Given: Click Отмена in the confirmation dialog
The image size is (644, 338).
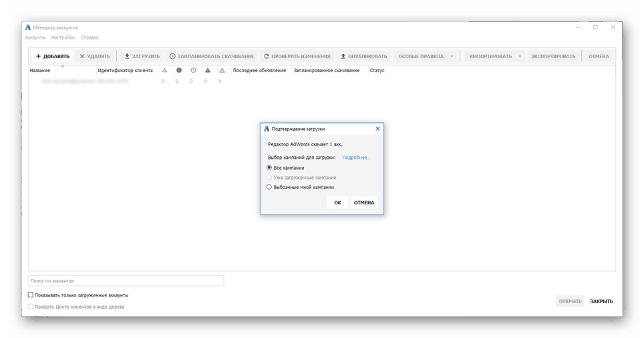Looking at the screenshot, I should click(364, 202).
